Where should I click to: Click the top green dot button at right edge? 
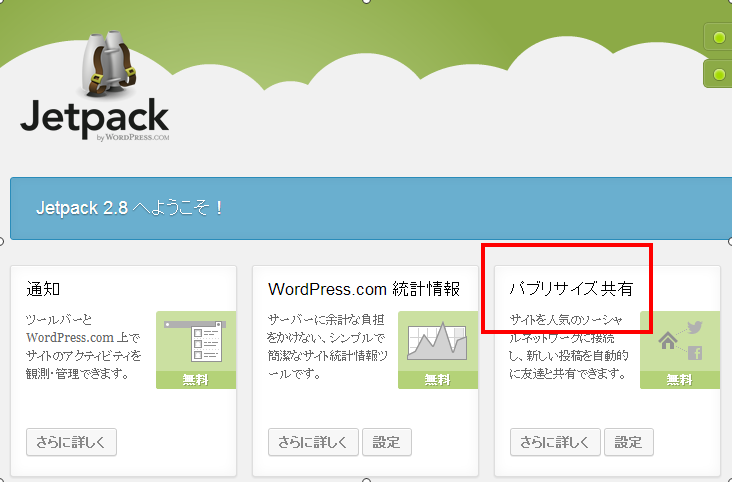(x=718, y=37)
